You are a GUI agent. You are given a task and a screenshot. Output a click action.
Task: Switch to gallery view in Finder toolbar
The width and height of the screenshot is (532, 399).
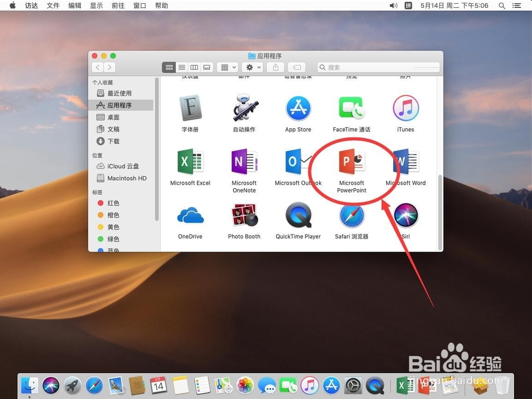(x=206, y=67)
